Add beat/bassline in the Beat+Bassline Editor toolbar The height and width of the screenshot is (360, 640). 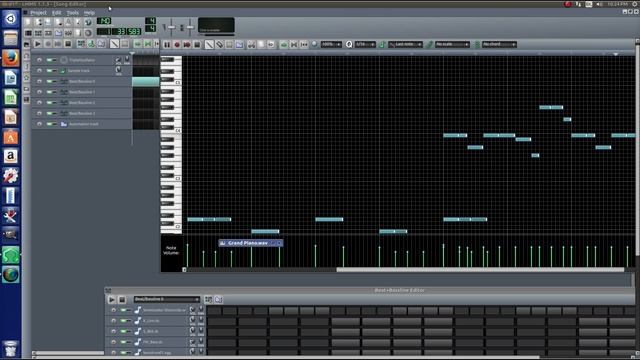point(209,300)
